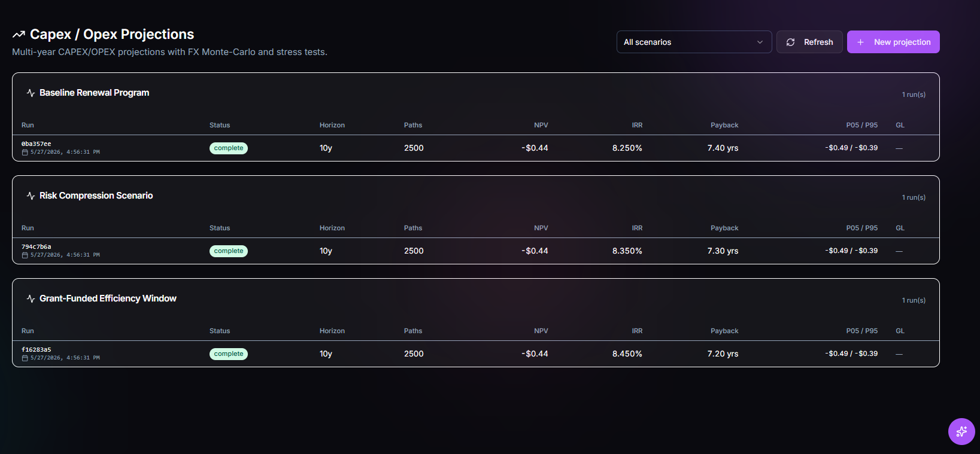
Task: Click complete status badge for run 0ba357ee
Action: [229, 148]
